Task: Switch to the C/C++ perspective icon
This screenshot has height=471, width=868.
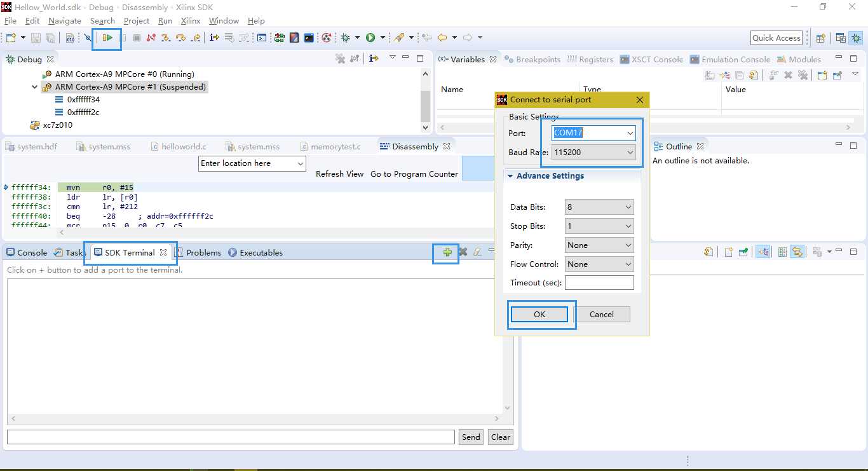Action: pos(841,38)
